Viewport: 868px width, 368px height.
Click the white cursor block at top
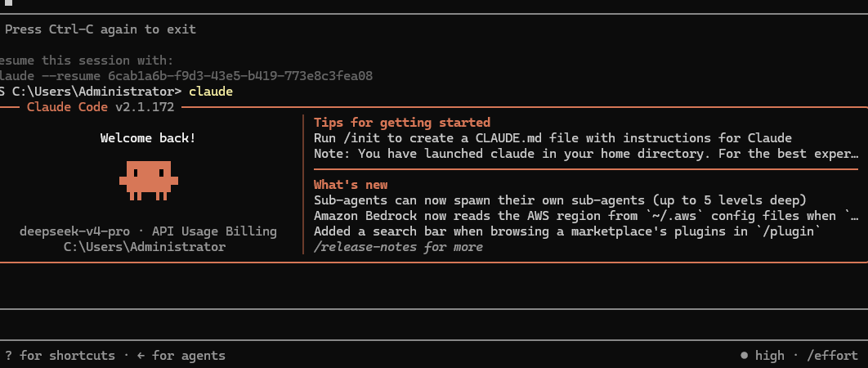(7, 2)
